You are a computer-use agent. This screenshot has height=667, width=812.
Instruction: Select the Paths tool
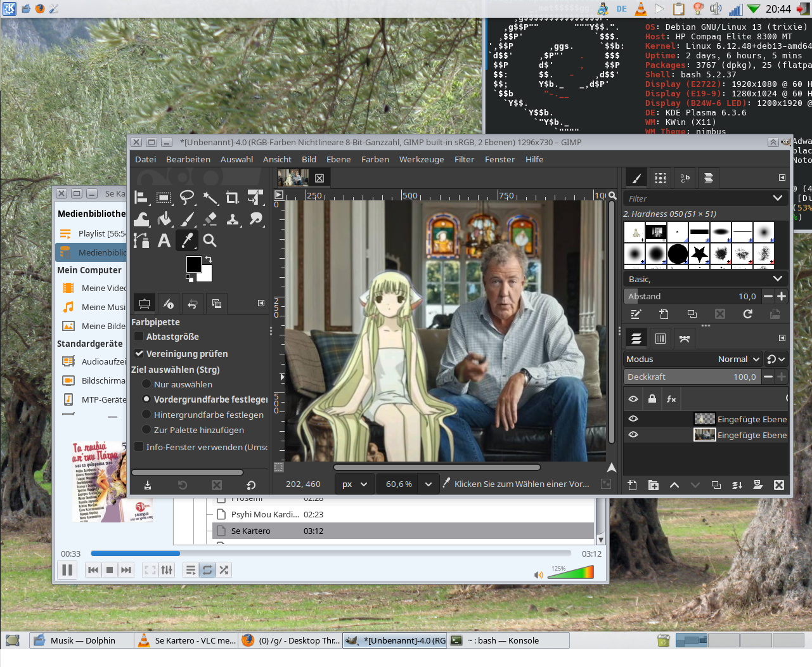[141, 241]
